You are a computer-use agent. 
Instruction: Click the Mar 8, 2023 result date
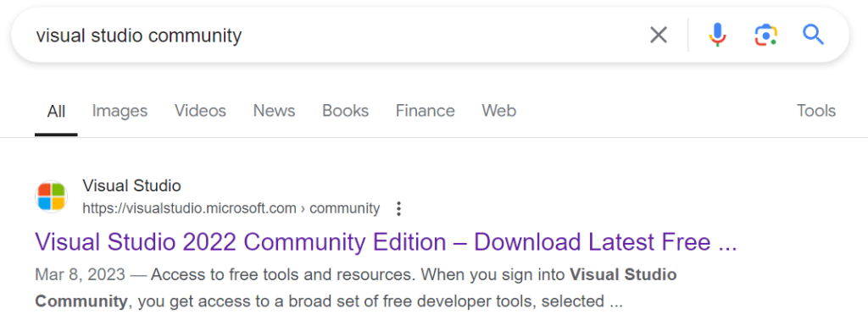[x=81, y=274]
